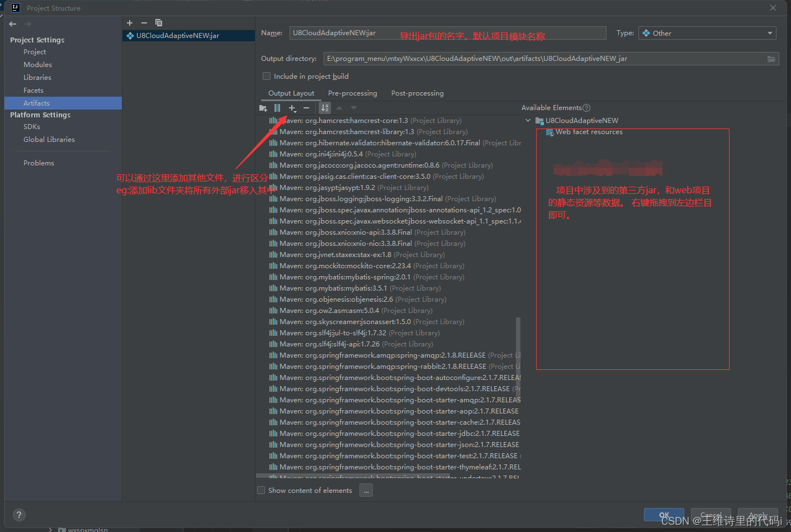Select Maven stax-ex:1.8 entry

(x=358, y=255)
